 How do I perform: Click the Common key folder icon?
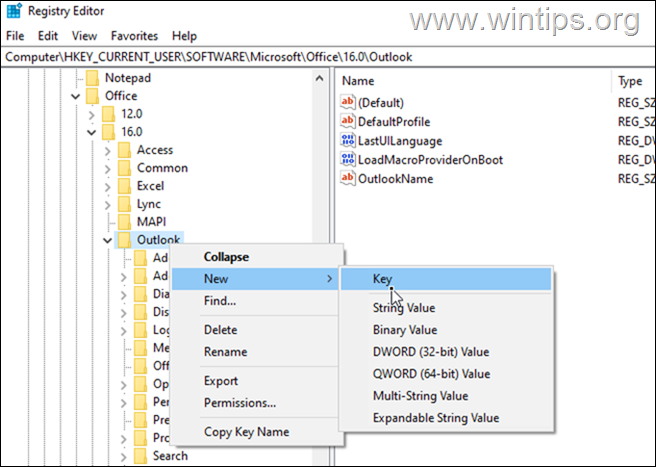(x=124, y=168)
